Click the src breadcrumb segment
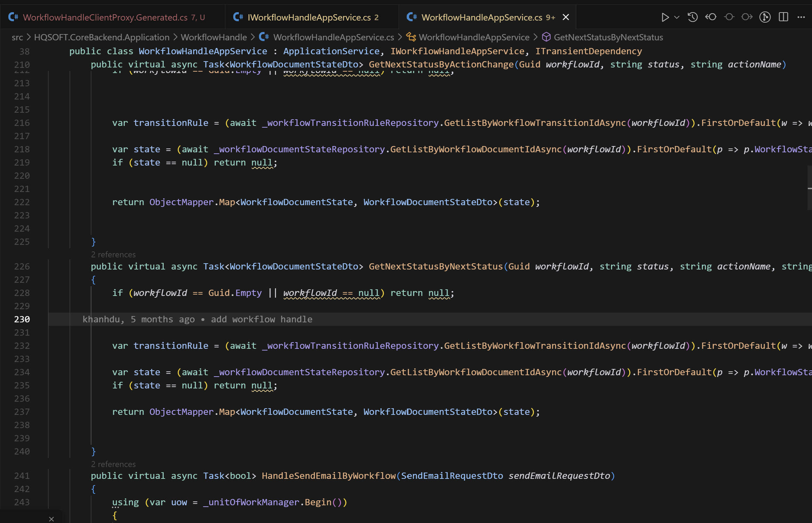 [x=17, y=37]
